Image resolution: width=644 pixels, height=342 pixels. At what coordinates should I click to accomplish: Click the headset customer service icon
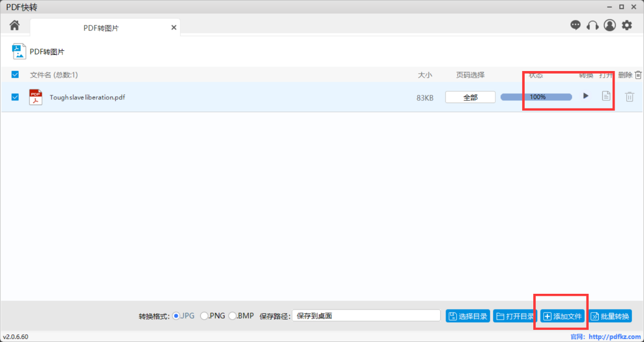pyautogui.click(x=592, y=25)
